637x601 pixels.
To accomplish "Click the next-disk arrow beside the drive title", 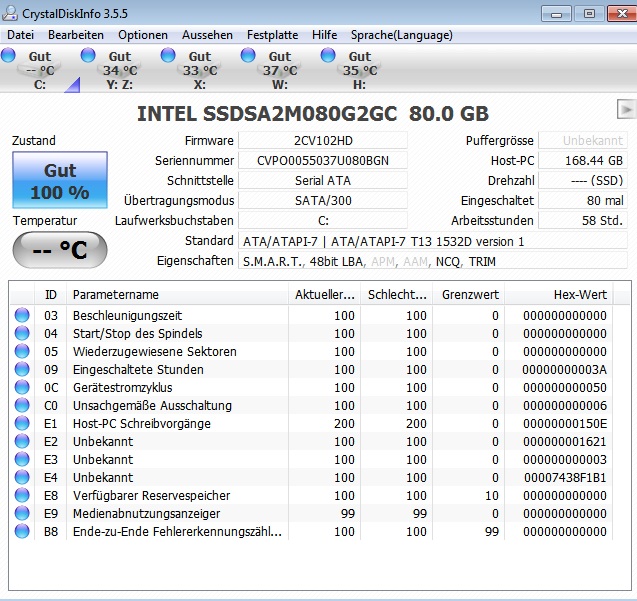I will coord(626,109).
